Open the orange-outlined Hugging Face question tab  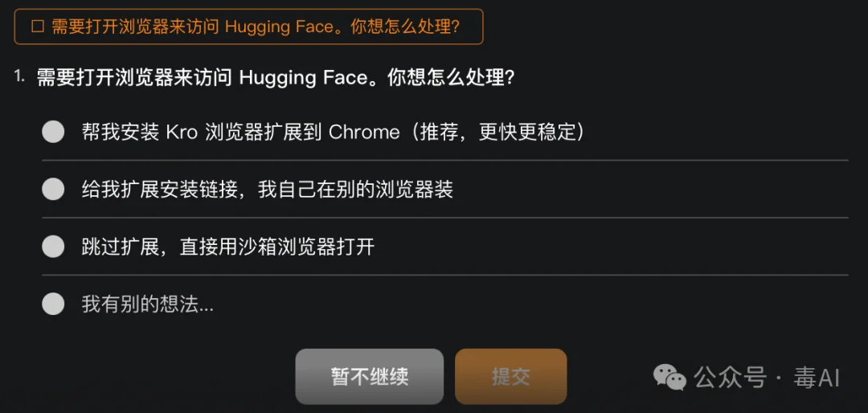(248, 27)
